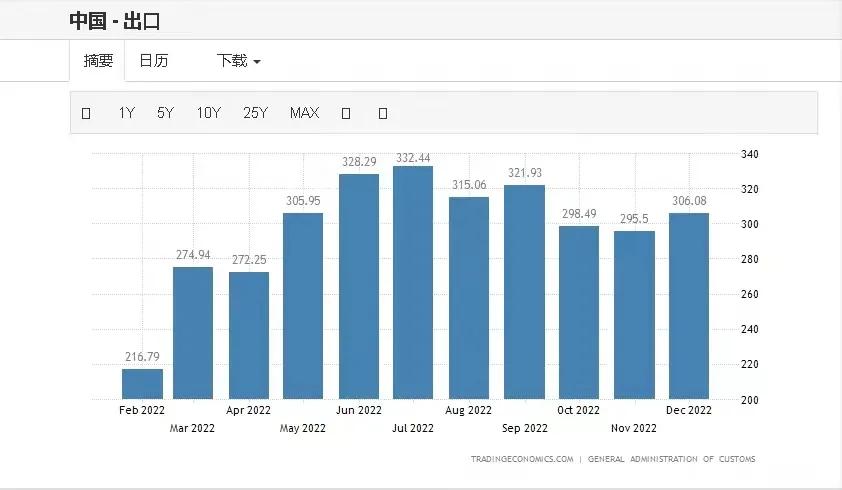The image size is (842, 490).
Task: Click the 中国 - 出口 page title
Action: 115,19
